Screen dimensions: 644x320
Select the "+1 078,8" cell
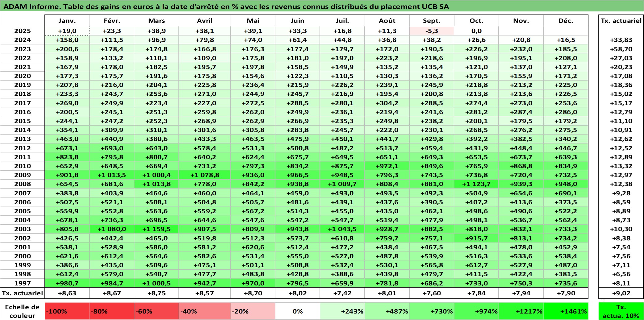(x=205, y=175)
